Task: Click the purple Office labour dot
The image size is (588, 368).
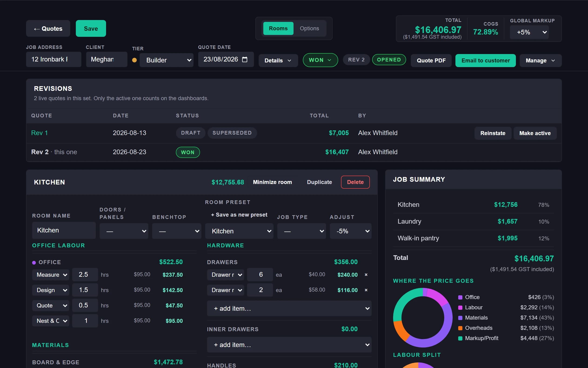Action: tap(34, 262)
